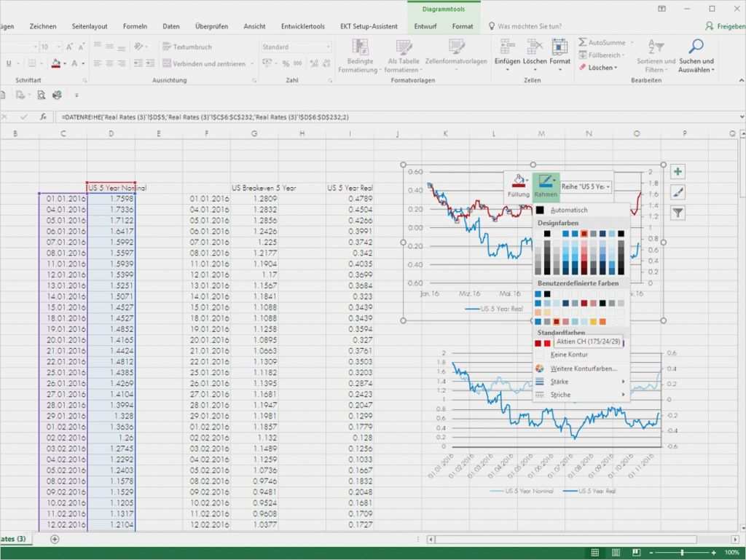Select Keine Kontur menu entry
The width and height of the screenshot is (746, 560).
pos(569,355)
